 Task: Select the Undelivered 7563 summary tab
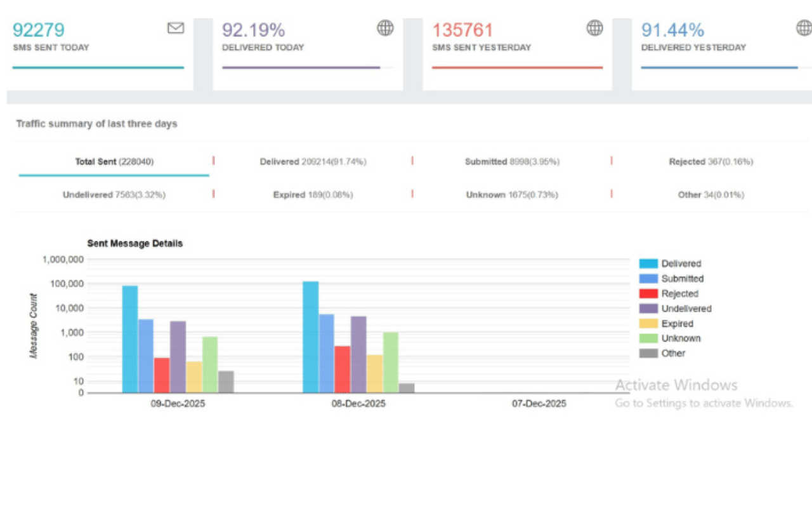114,195
